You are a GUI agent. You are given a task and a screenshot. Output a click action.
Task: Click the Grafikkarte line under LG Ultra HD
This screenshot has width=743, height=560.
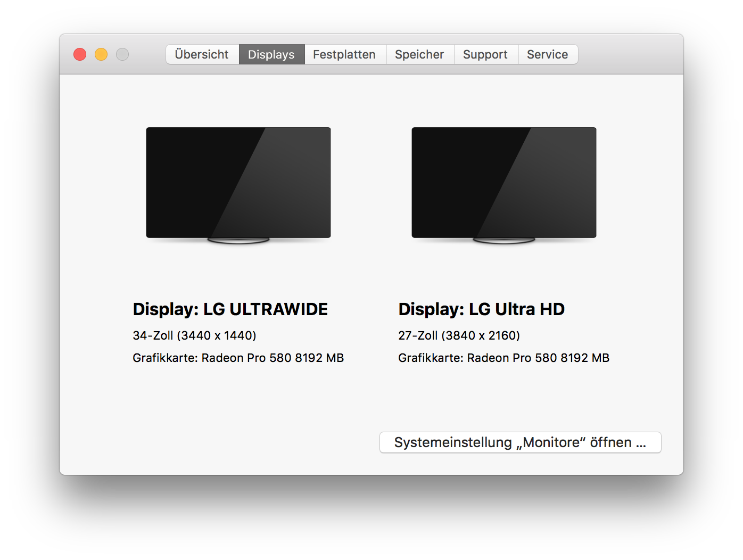(504, 358)
